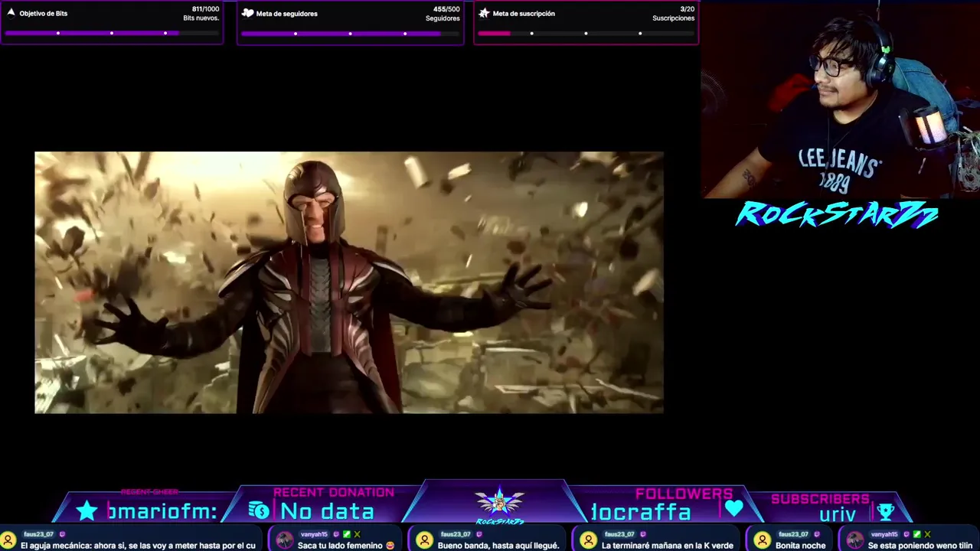
Task: Click the RockStar77 star logo in the bottom bar
Action: coord(499,504)
